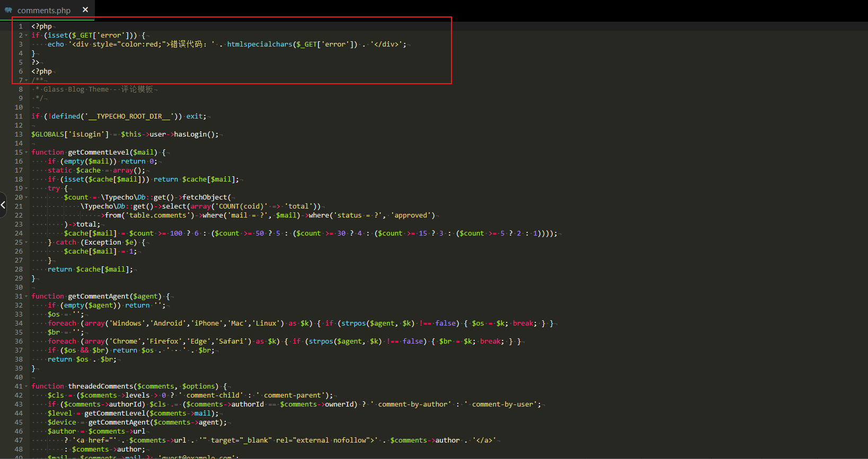Expand the collapsed left sidebar panel arrow
The width and height of the screenshot is (868, 459).
pos(3,204)
